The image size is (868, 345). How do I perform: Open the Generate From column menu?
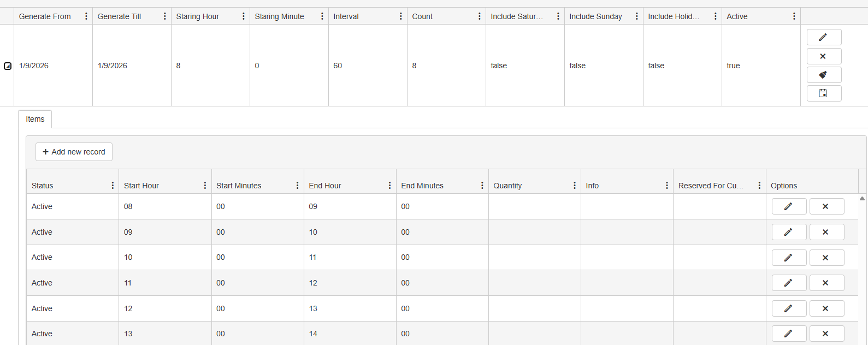pyautogui.click(x=86, y=16)
